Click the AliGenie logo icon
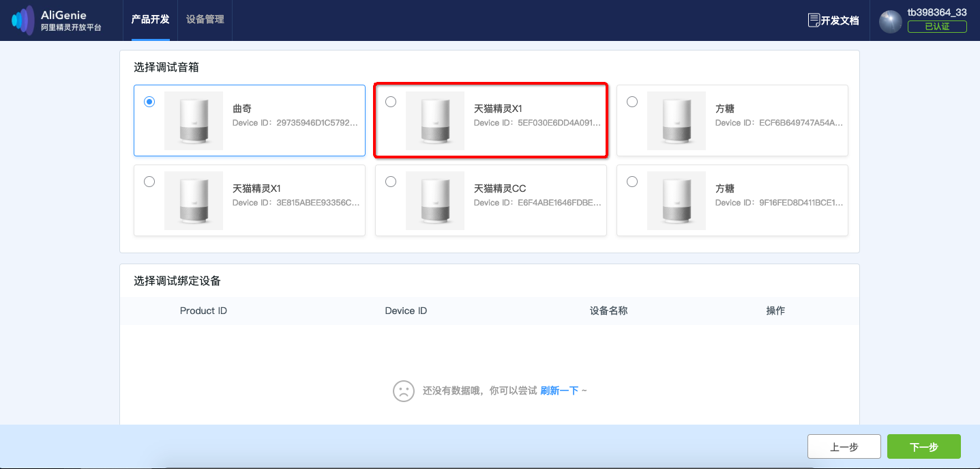The width and height of the screenshot is (980, 469). tap(23, 20)
